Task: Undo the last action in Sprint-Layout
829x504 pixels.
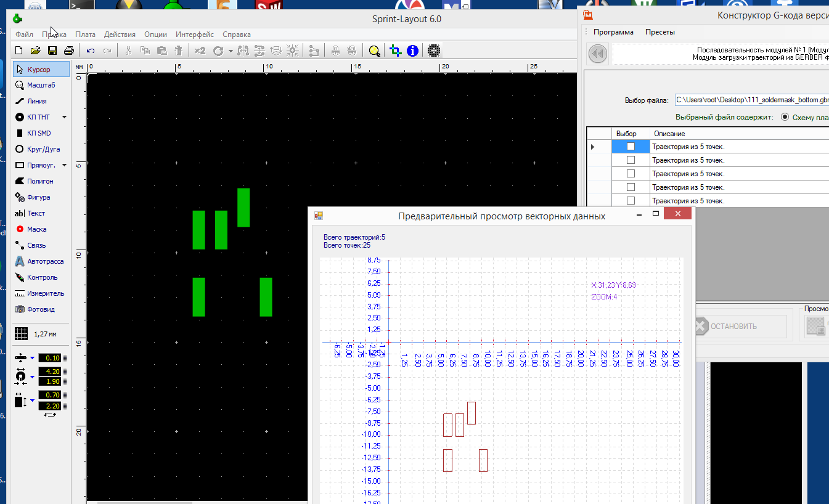Action: click(x=91, y=51)
